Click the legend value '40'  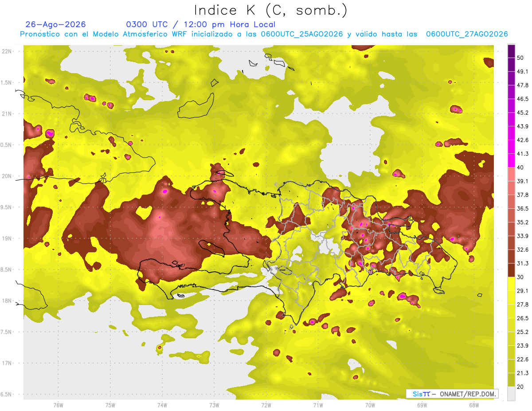click(520, 167)
